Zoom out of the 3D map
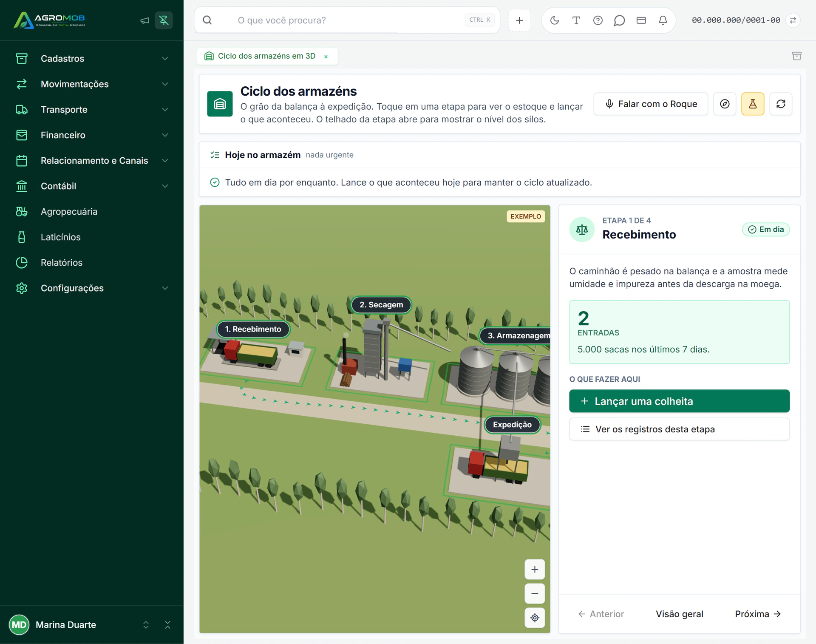This screenshot has height=644, width=816. 535,593
